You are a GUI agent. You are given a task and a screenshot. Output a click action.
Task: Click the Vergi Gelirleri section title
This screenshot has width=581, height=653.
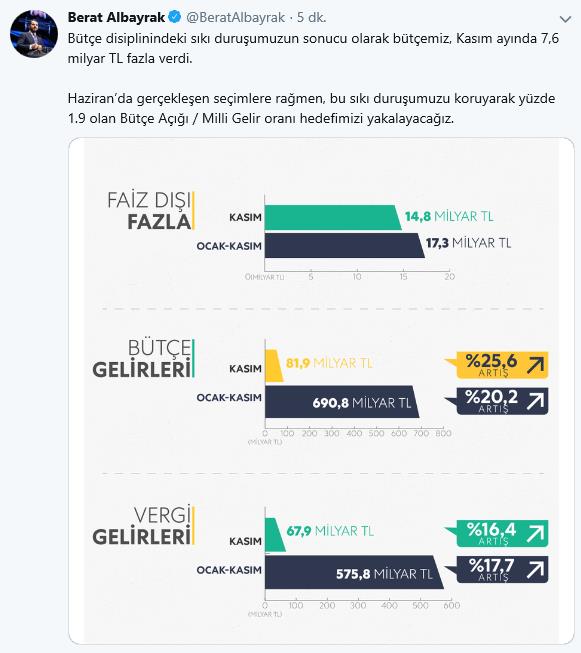click(x=143, y=526)
